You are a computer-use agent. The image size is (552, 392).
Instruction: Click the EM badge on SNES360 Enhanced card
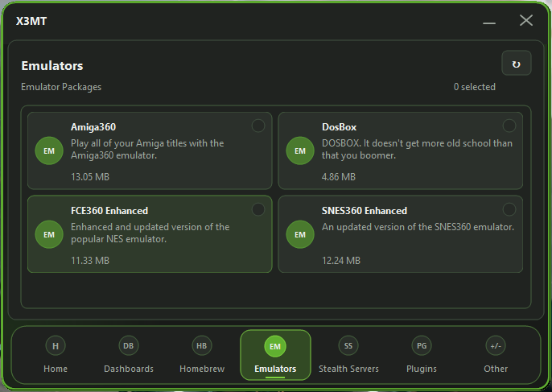click(300, 234)
